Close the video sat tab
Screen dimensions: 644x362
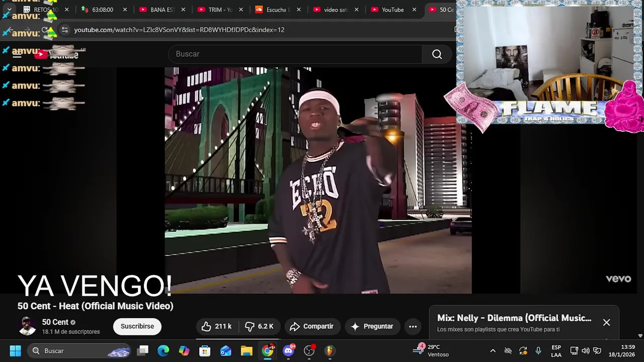[357, 10]
